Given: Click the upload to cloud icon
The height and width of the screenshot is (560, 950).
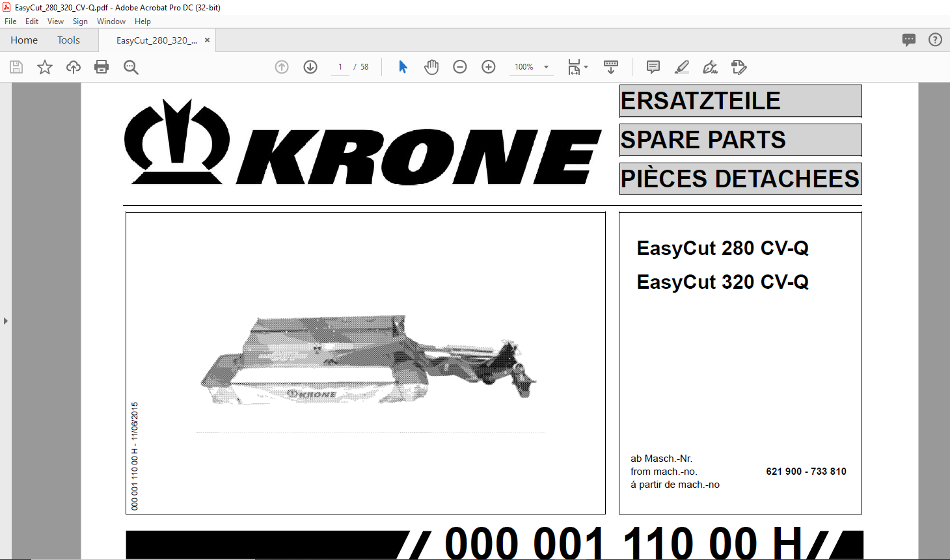Looking at the screenshot, I should [74, 67].
